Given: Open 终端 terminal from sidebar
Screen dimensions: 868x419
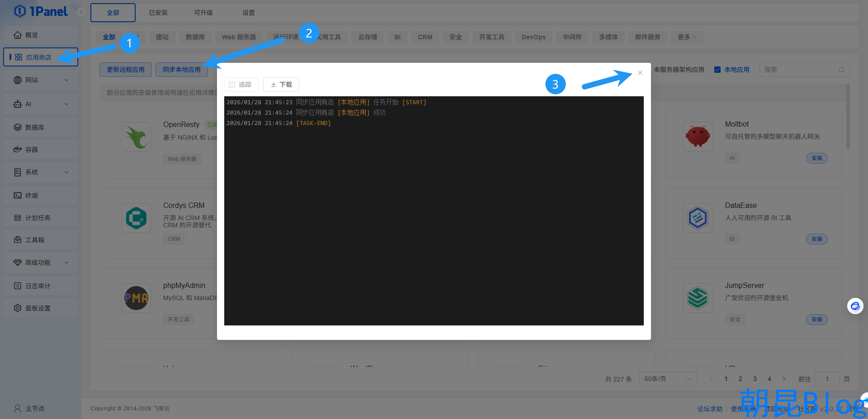Looking at the screenshot, I should (41, 196).
